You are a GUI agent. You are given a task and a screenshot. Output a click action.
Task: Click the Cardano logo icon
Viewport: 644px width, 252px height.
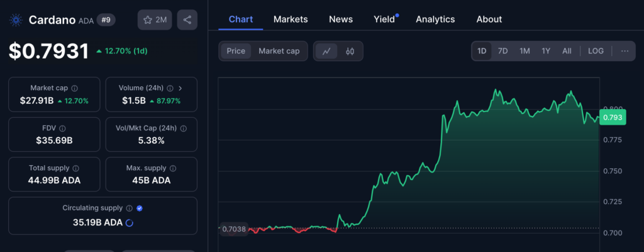[x=16, y=20]
